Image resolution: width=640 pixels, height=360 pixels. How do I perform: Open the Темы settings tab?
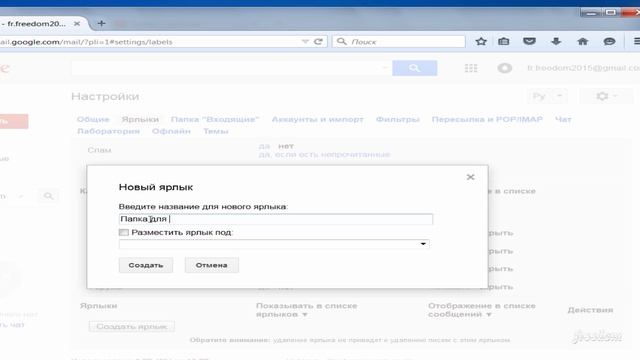tap(216, 131)
